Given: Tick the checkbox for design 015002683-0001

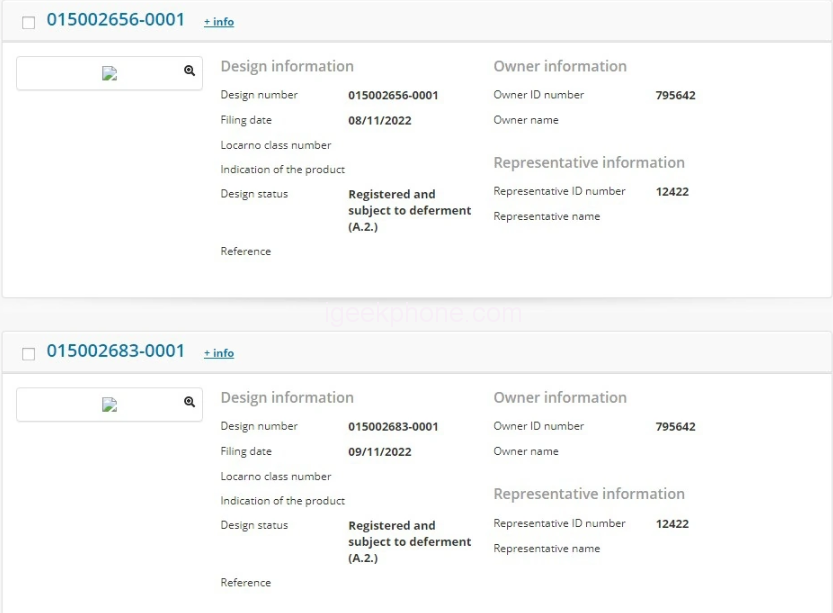Looking at the screenshot, I should 28,354.
